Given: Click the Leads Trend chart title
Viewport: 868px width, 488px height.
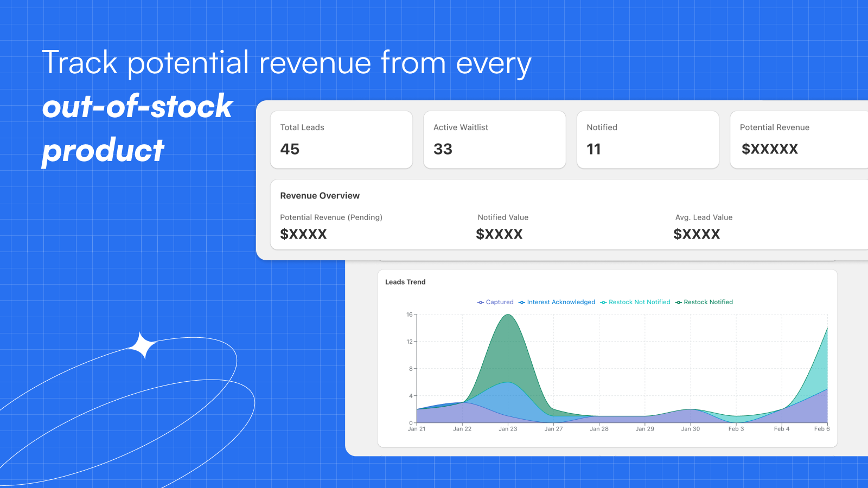Looking at the screenshot, I should (405, 282).
